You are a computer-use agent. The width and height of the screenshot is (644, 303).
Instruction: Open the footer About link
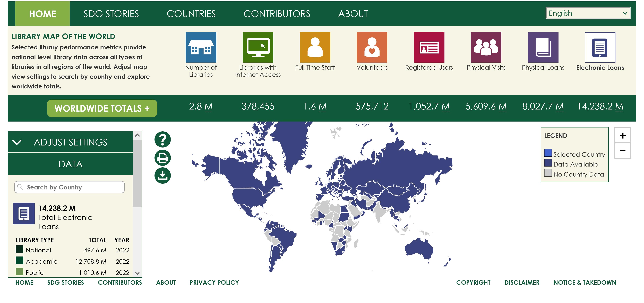tap(166, 282)
